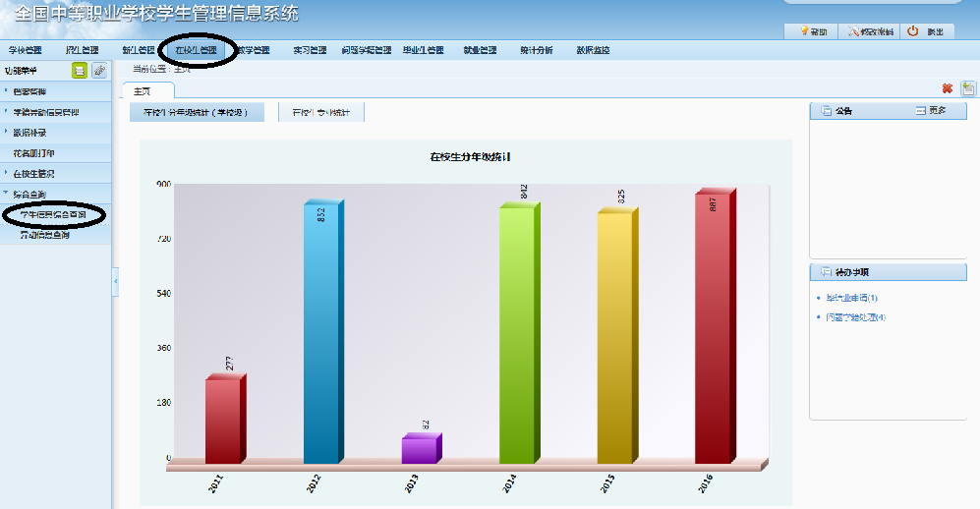Click the 更多 link in the 公告 panel
This screenshot has width=980, height=509.
(931, 110)
